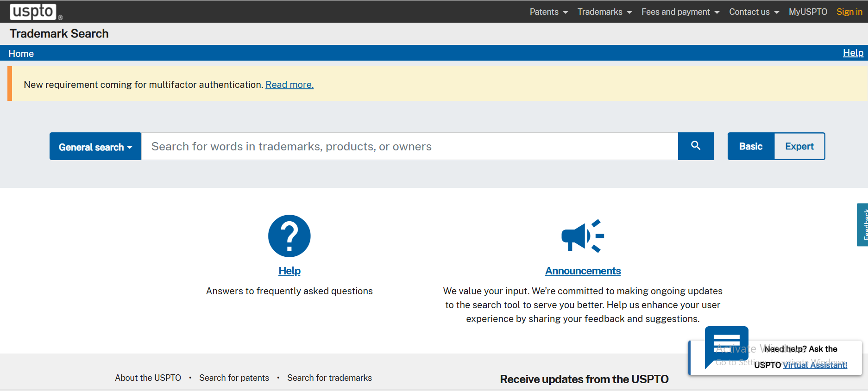Image resolution: width=868 pixels, height=391 pixels.
Task: Click About the USPTO footer link
Action: click(148, 378)
